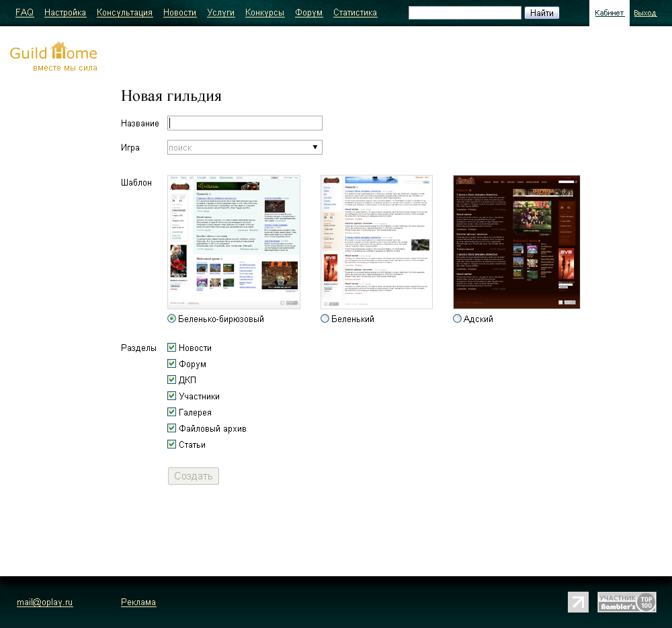Uncheck the Новости section checkbox
672x628 pixels.
(x=171, y=347)
